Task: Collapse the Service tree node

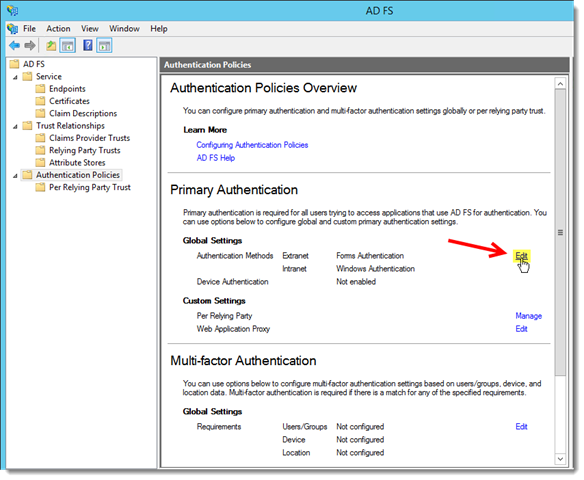Action: point(15,77)
